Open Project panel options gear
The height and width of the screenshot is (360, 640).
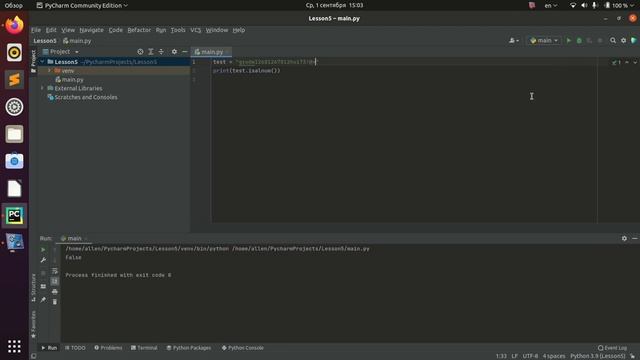point(174,52)
